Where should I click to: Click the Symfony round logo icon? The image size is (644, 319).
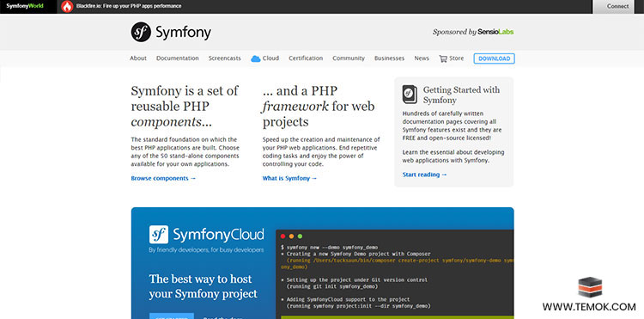(x=141, y=32)
